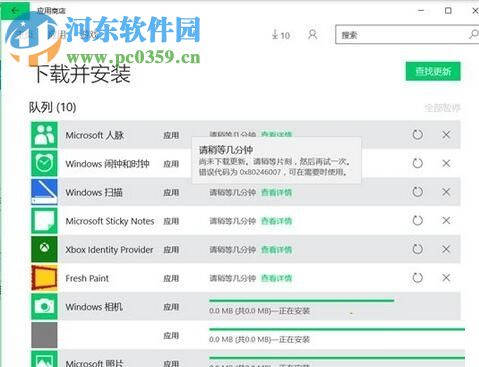
Task: Open the Microsoft Sticky Notes icon
Action: [44, 221]
